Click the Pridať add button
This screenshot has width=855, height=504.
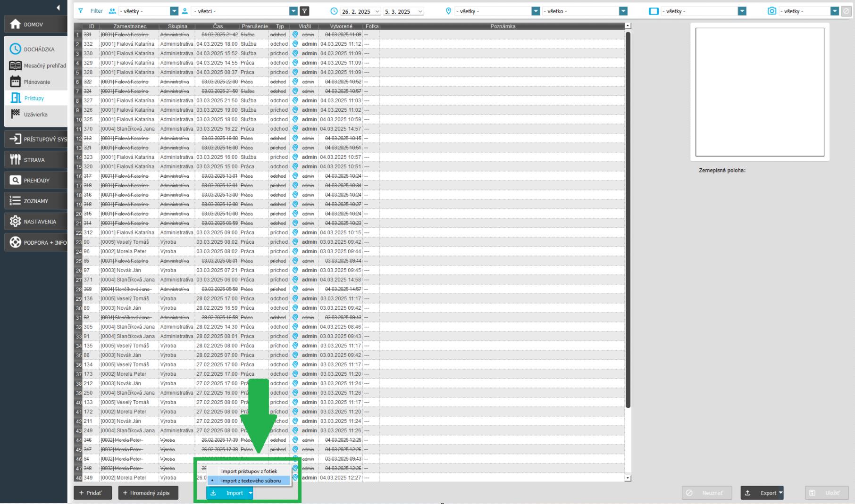[x=93, y=493]
